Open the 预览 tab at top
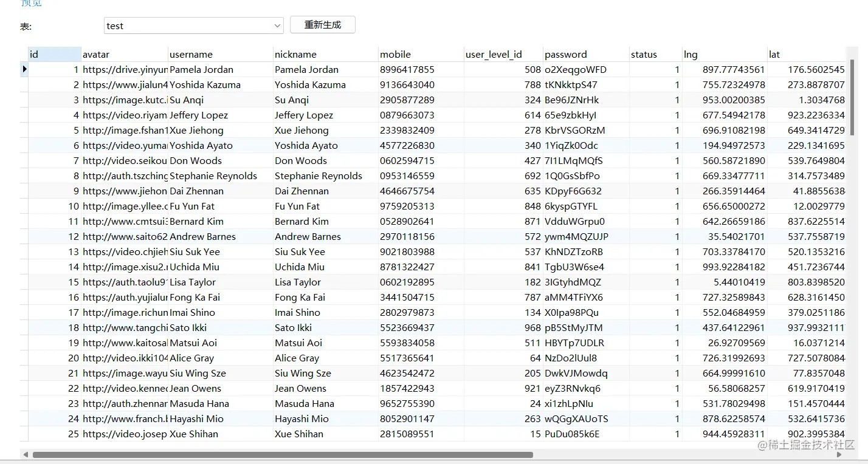 (32, 3)
